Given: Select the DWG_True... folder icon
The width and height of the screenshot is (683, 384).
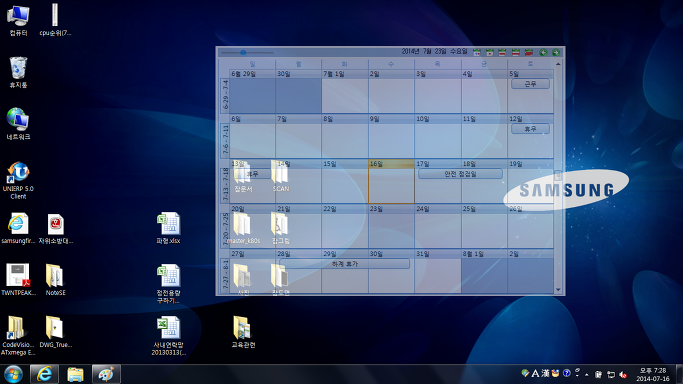Looking at the screenshot, I should [x=55, y=332].
